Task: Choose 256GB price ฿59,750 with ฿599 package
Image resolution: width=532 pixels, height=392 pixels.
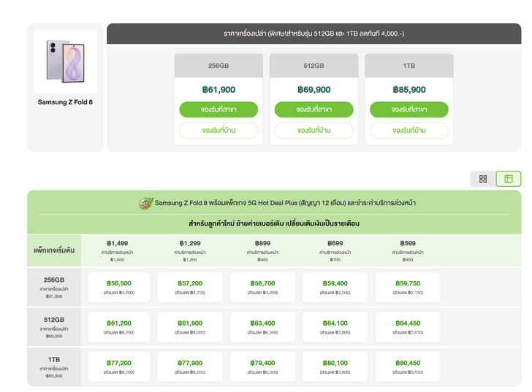Action: tap(408, 287)
